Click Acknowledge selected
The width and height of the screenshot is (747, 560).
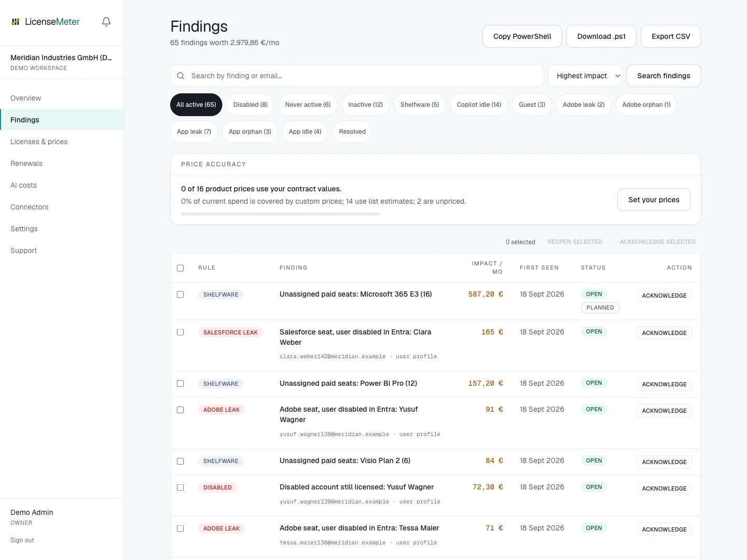657,242
